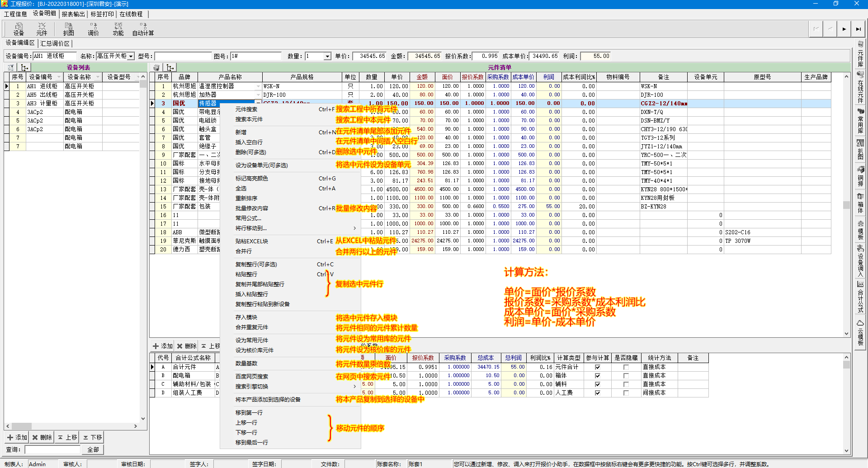Click the 查询 search input field
The width and height of the screenshot is (868, 468).
[52, 449]
